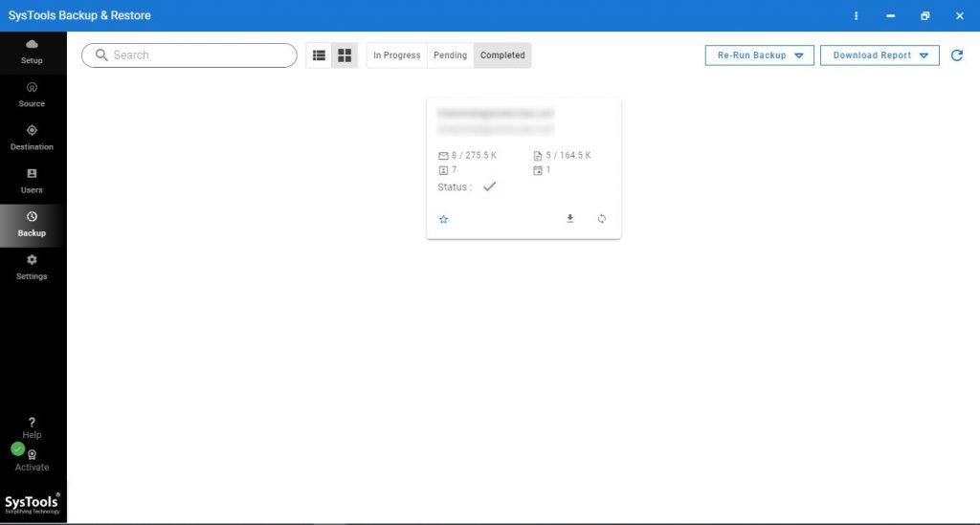Show the Pending tab
Image resolution: width=980 pixels, height=525 pixels.
(450, 55)
